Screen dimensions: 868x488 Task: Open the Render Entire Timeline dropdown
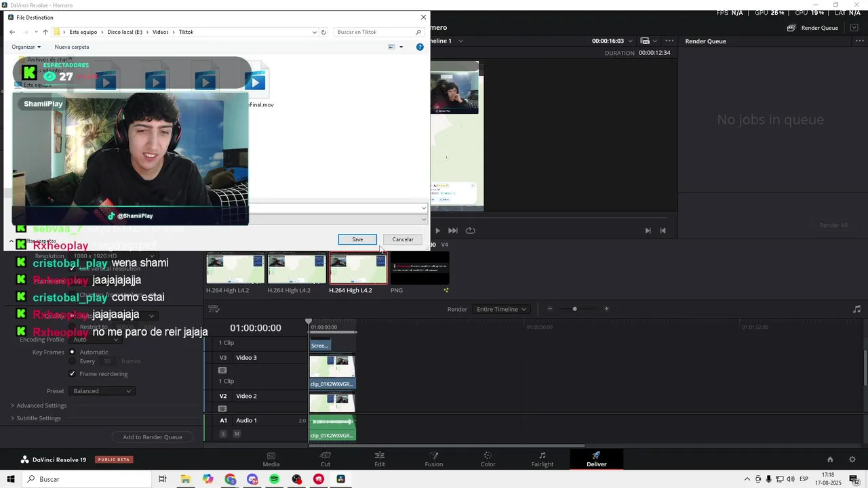pyautogui.click(x=501, y=309)
